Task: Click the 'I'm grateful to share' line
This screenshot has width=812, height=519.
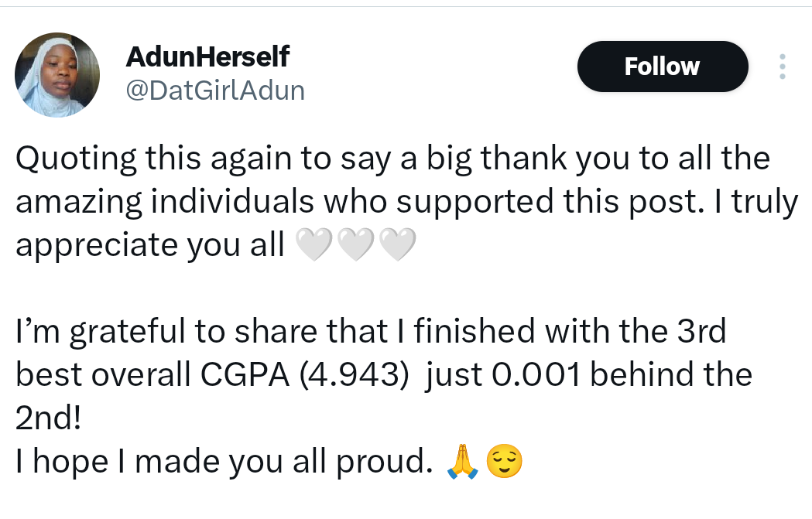Action: tap(172, 332)
